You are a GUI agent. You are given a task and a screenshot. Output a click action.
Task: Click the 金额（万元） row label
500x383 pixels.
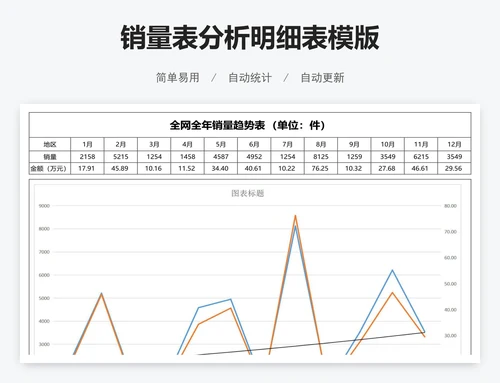click(50, 168)
